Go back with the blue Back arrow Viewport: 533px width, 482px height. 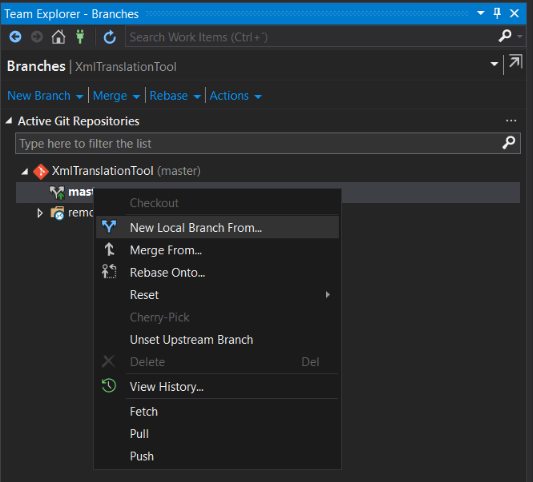[x=15, y=36]
